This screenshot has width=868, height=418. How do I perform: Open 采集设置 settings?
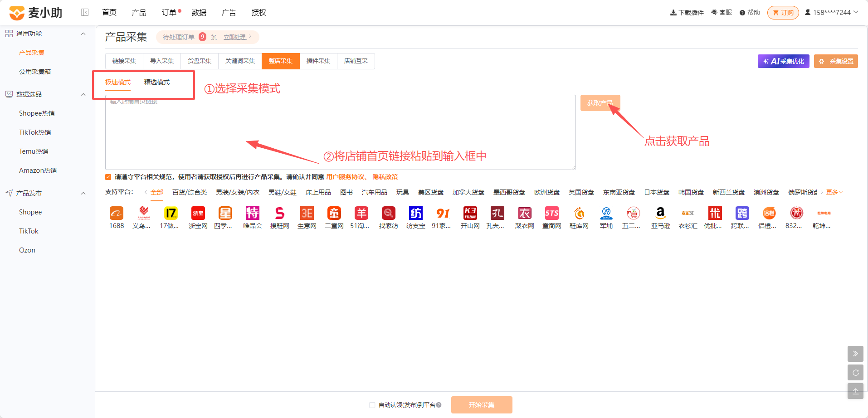(836, 61)
